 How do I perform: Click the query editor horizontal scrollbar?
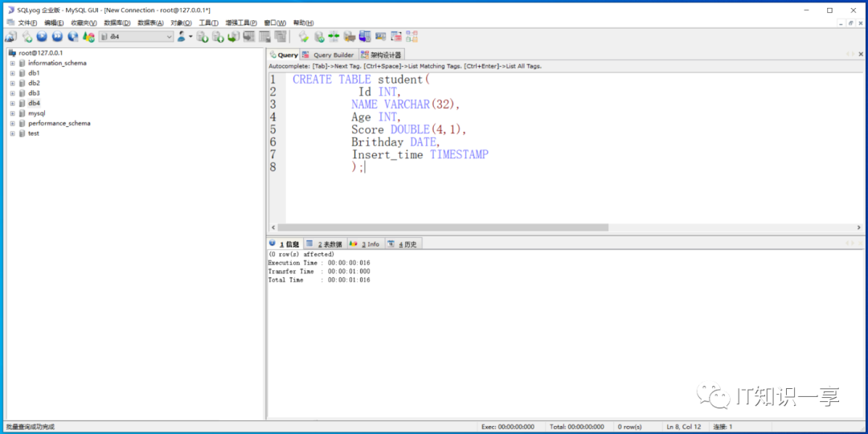click(442, 227)
